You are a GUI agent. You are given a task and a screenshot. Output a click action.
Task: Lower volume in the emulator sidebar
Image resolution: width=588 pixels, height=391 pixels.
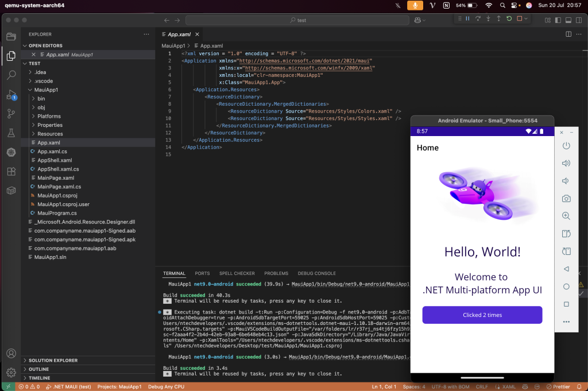click(x=566, y=181)
